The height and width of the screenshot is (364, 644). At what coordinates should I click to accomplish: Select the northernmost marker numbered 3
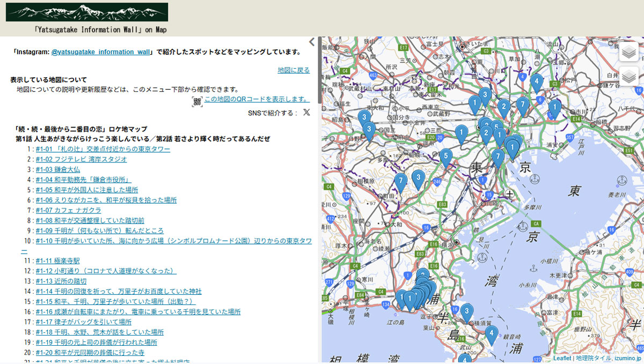tap(485, 98)
